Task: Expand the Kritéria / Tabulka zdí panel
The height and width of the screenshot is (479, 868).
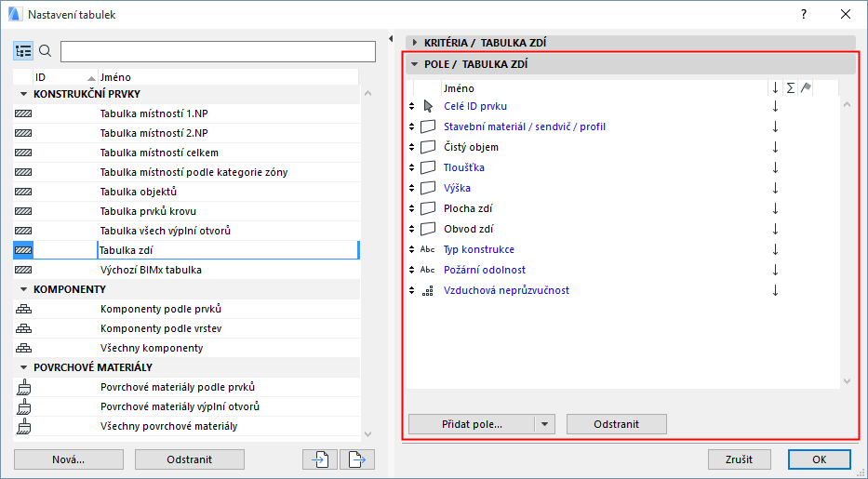Action: [415, 42]
